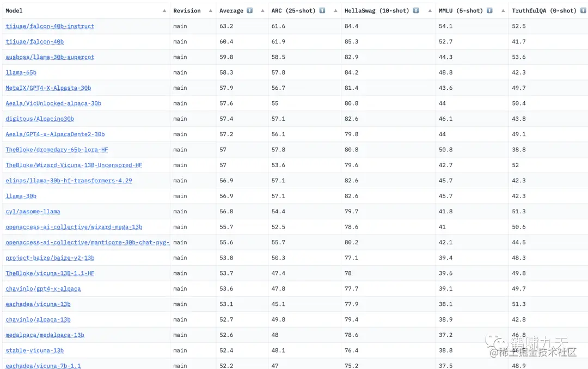Open TheBloke/dromedary-65b-lora-HF link

[57, 150]
